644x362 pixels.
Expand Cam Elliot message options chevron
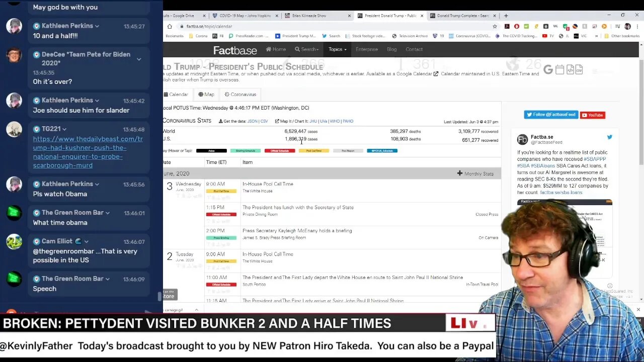86,242
